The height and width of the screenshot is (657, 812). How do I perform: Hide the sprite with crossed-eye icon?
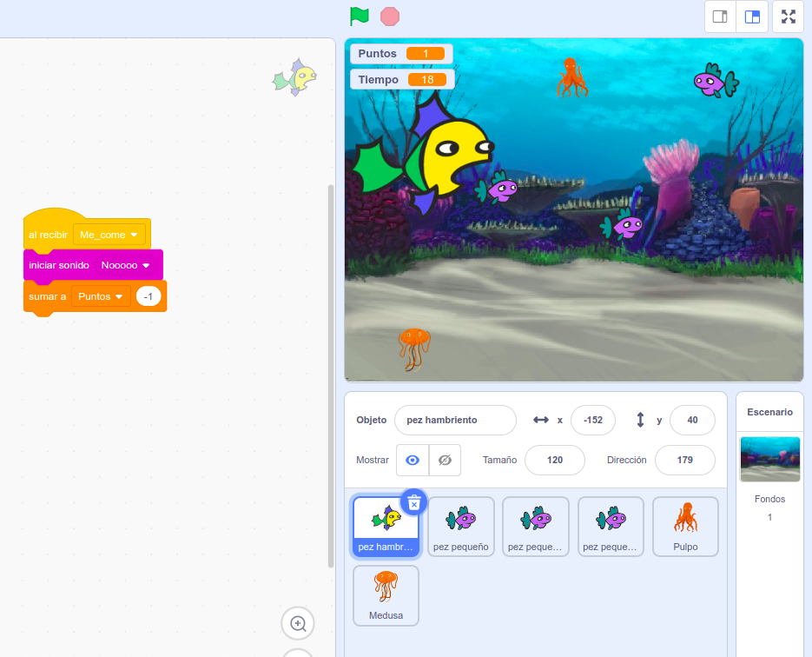click(445, 460)
